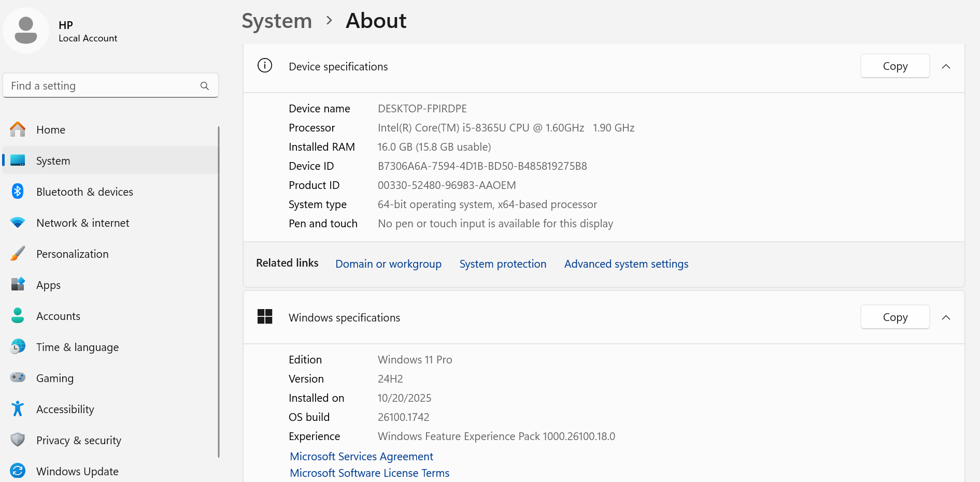Click the Microsoft Software License Terms link
Screen dimensions: 980x482
tap(370, 473)
